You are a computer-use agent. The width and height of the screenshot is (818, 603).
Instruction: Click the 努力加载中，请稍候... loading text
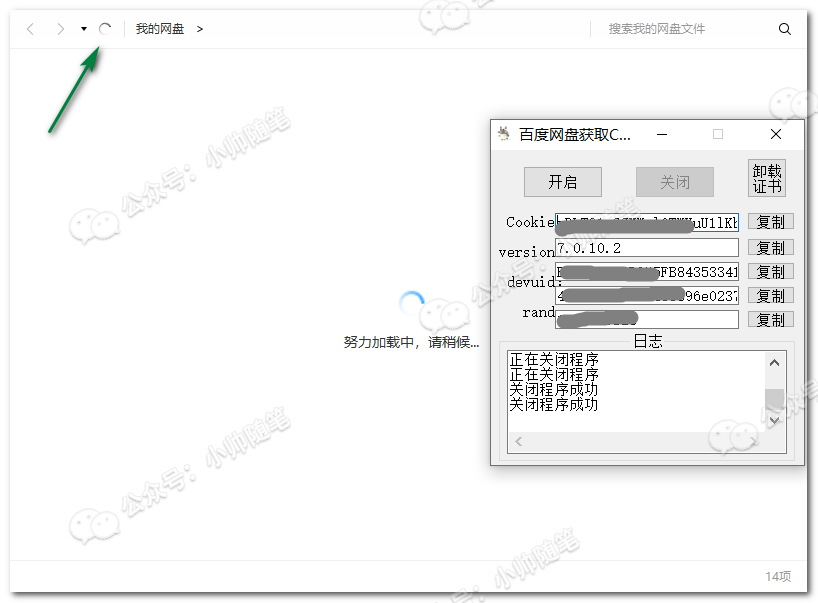411,342
